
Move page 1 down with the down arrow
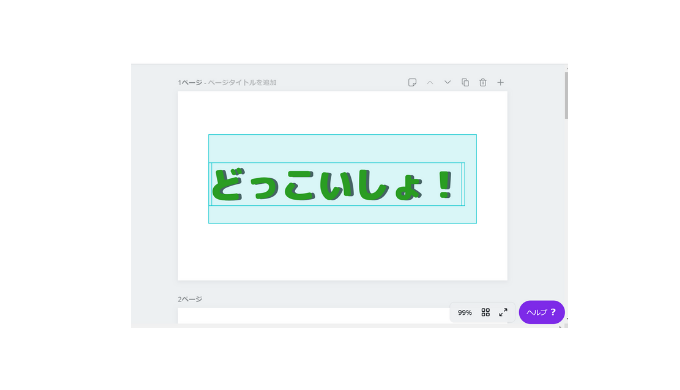tap(448, 82)
